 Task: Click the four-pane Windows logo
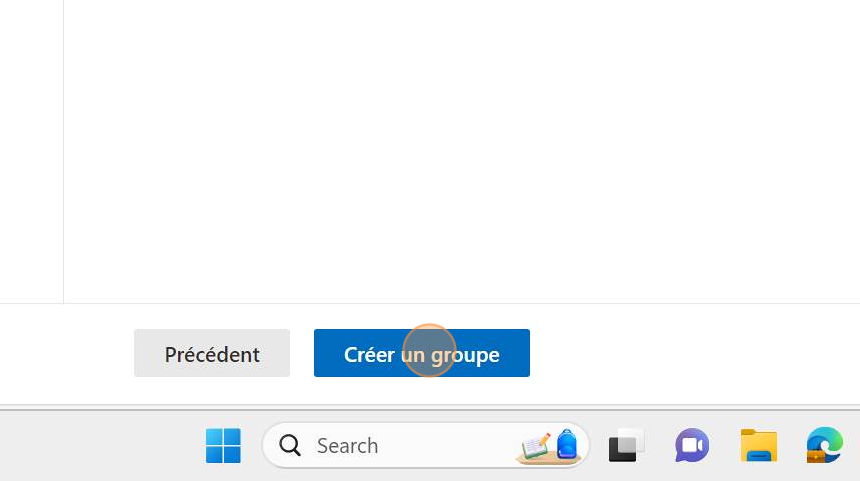pos(223,445)
